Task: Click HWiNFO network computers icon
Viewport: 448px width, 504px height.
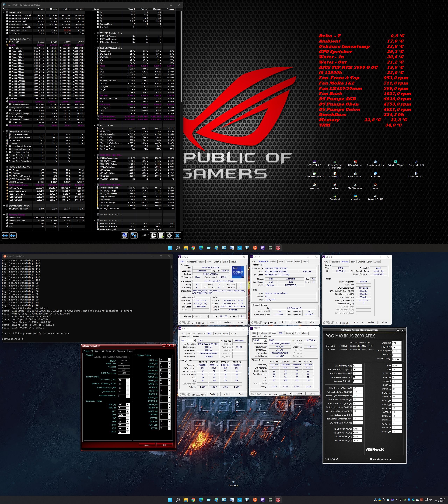Action: [134, 236]
